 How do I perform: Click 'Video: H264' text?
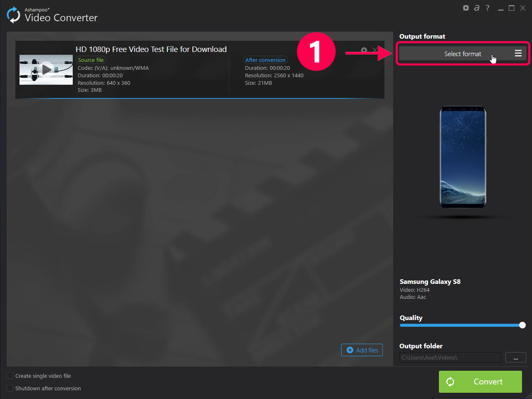[x=415, y=290]
